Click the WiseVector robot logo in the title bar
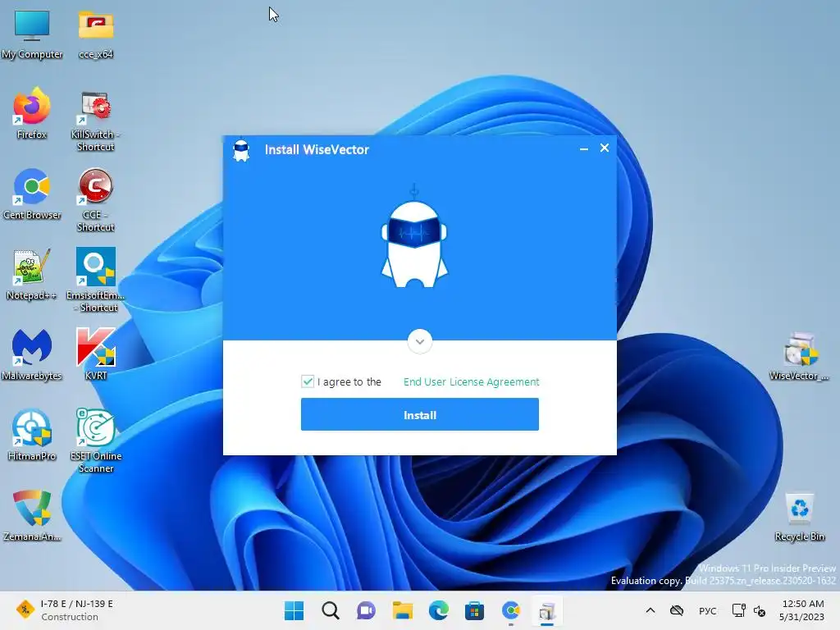This screenshot has width=840, height=630. [242, 150]
